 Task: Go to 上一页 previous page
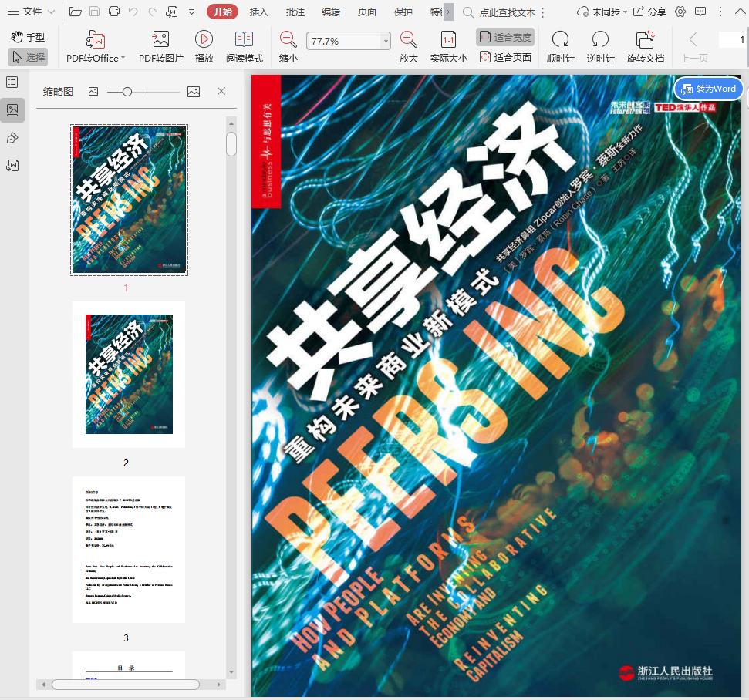coord(693,47)
